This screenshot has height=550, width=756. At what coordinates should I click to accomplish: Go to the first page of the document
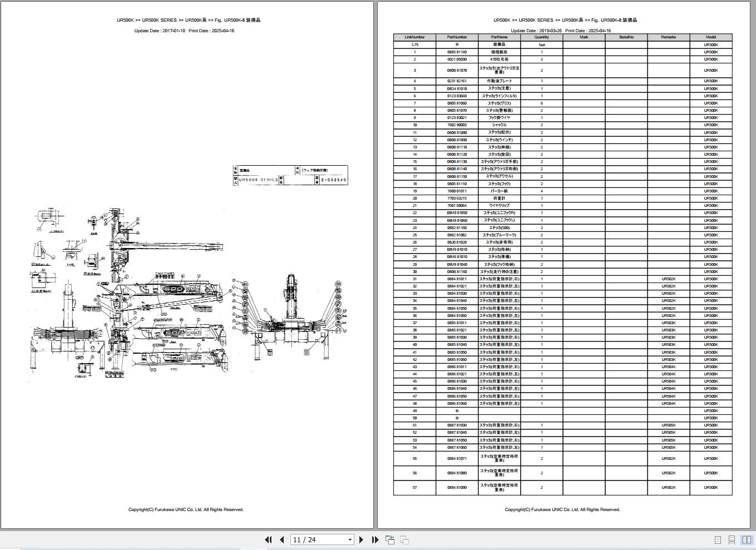point(268,539)
